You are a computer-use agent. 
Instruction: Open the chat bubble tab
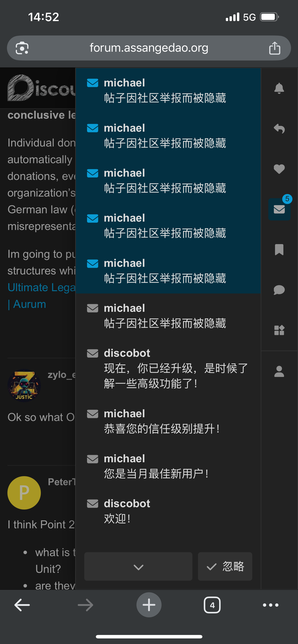click(x=279, y=290)
